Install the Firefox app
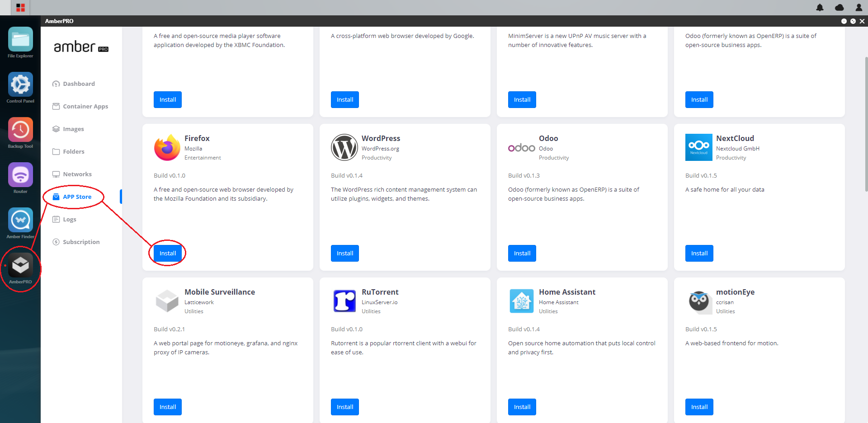The image size is (868, 423). (168, 253)
